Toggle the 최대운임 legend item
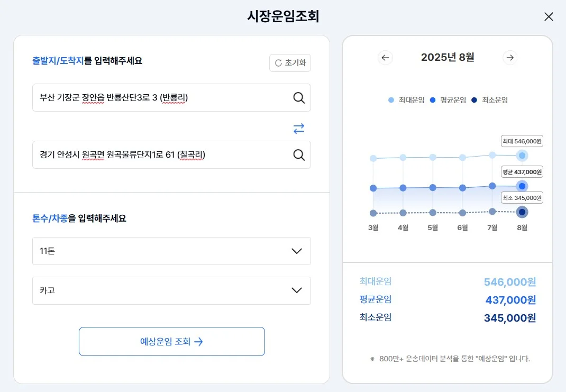This screenshot has height=392, width=566. pos(406,100)
